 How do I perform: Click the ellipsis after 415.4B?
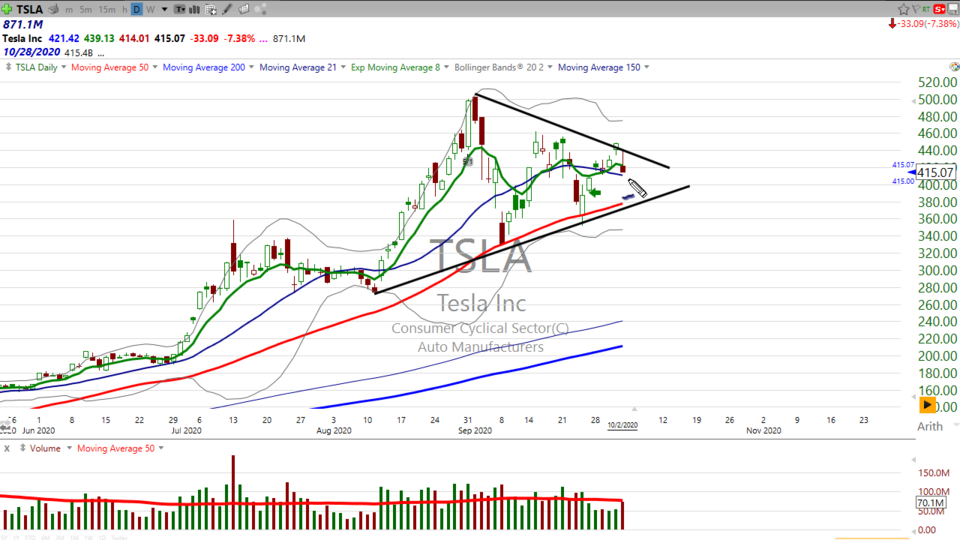[101, 54]
